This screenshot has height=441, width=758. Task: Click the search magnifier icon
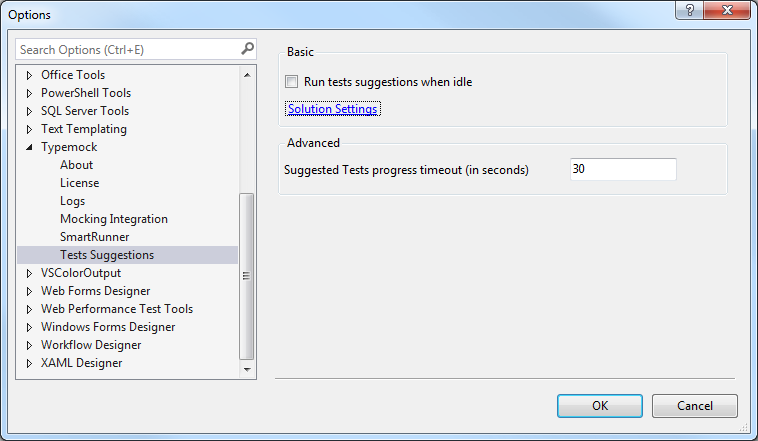247,49
